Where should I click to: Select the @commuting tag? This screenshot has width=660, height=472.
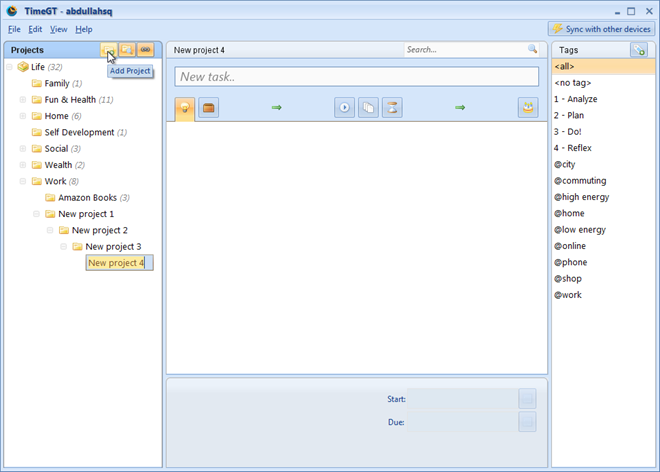[x=603, y=181]
